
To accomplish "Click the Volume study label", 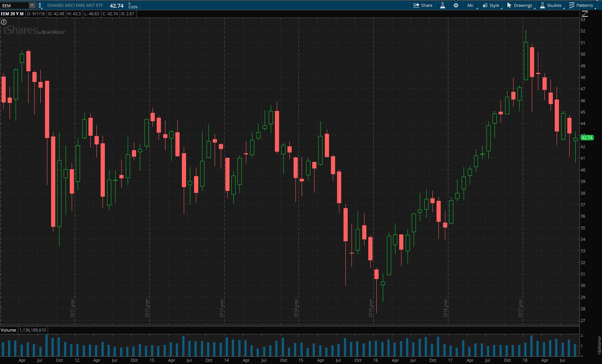I will 8,330.
